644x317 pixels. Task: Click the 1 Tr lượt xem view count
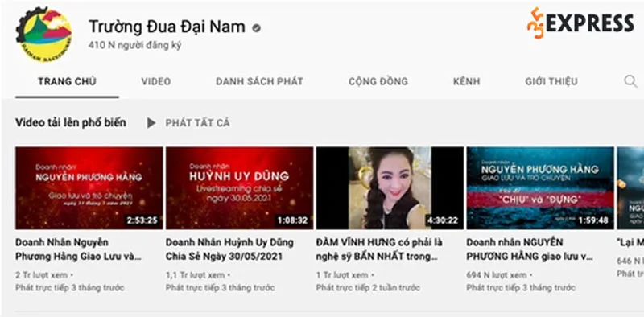[x=342, y=274]
